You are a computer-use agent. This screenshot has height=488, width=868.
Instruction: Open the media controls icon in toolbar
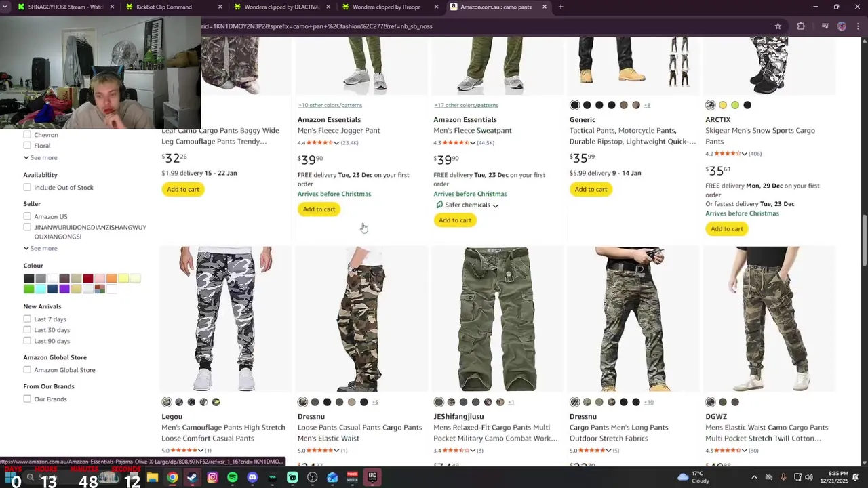click(x=825, y=26)
